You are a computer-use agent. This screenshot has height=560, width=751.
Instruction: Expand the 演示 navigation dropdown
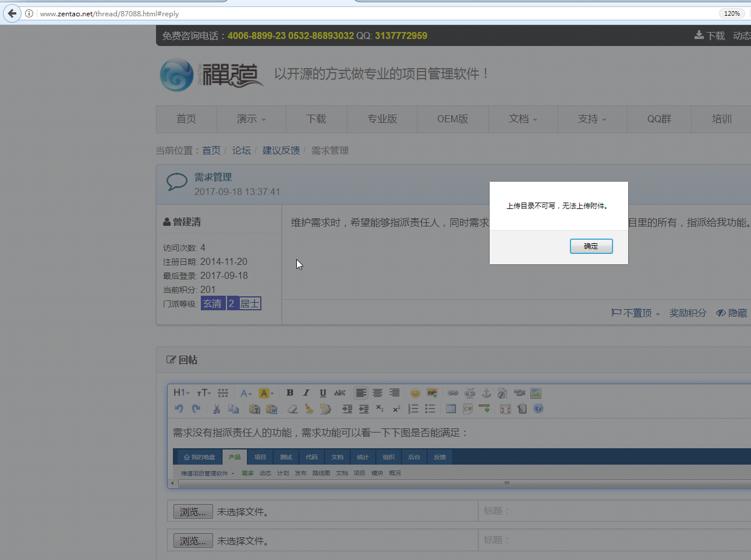click(251, 119)
